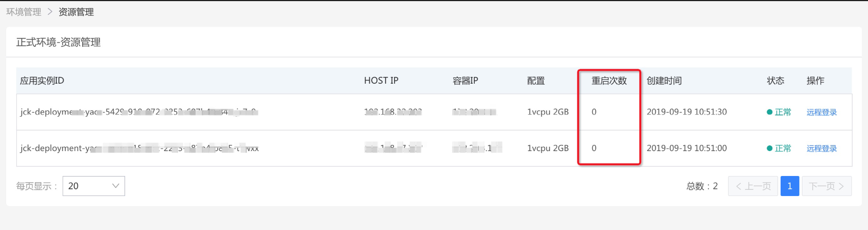
Task: Click 正式环境-资源管理 panel title
Action: [x=58, y=43]
